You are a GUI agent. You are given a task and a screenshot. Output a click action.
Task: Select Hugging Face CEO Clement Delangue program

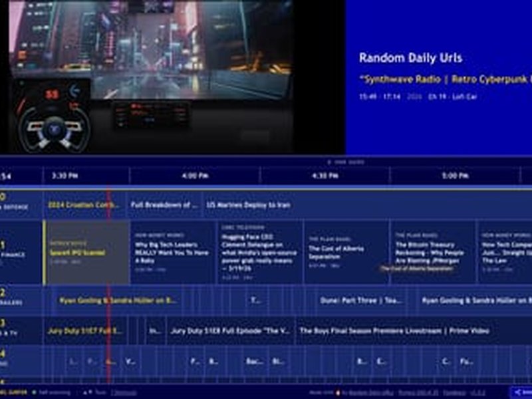[260, 253]
